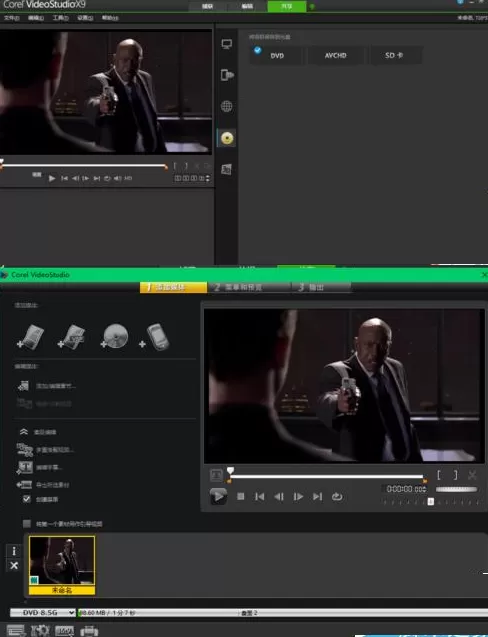The image size is (488, 637).
Task: Add VideoStudio project files icon
Action: (x=72, y=337)
